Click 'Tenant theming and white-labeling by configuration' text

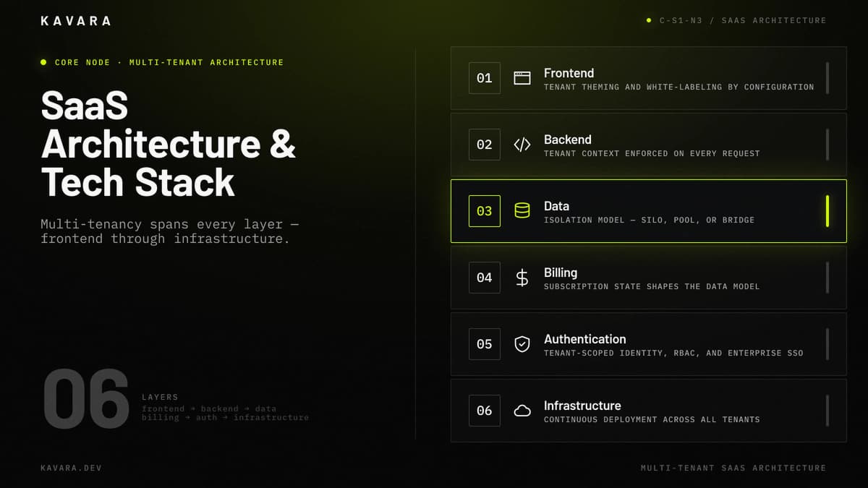pos(679,87)
